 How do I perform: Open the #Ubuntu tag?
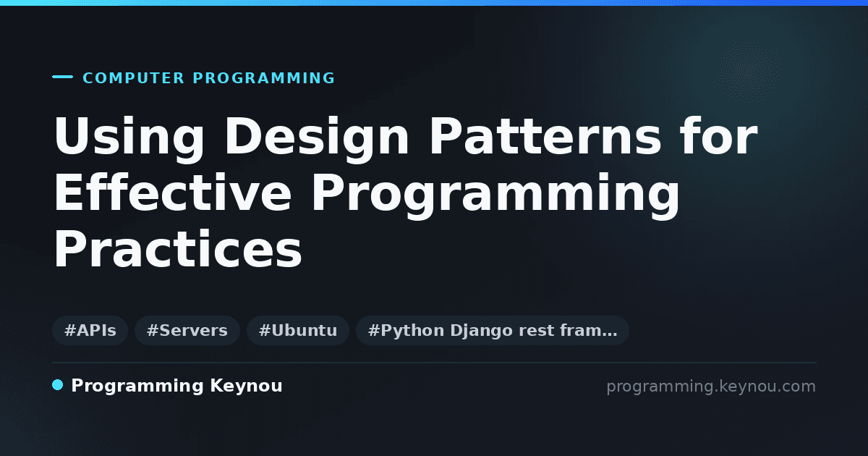click(x=298, y=331)
